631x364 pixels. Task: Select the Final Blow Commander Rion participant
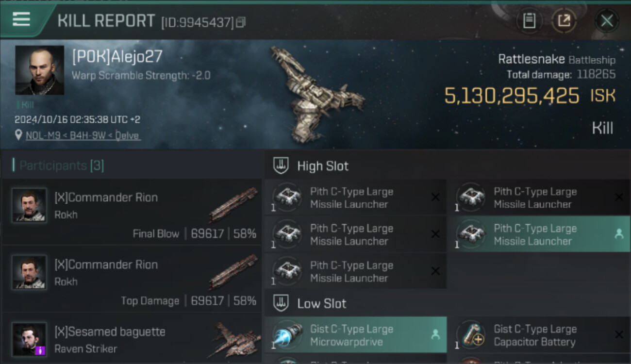coord(132,212)
